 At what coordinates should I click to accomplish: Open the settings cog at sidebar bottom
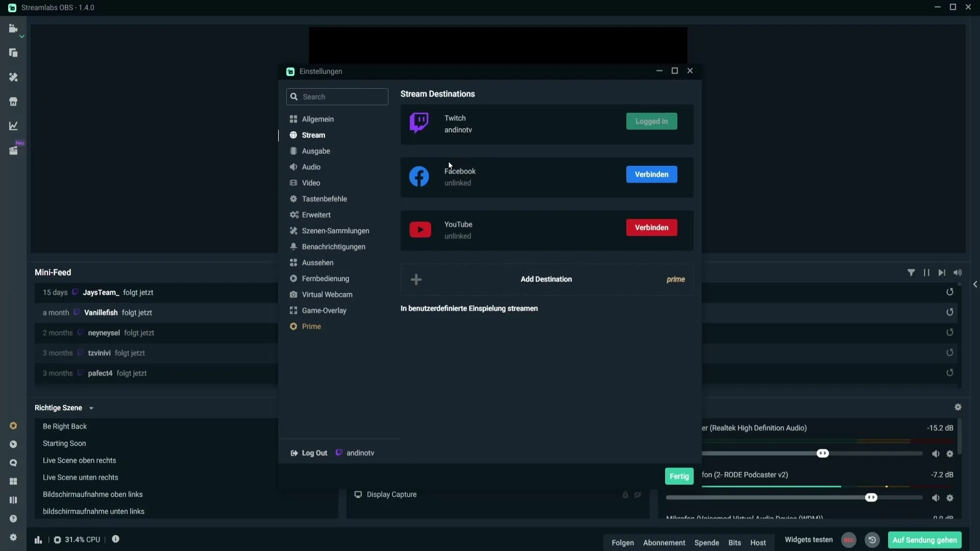(x=13, y=537)
